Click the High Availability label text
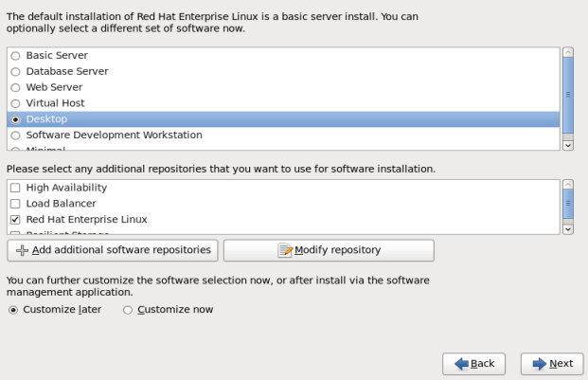Image resolution: width=588 pixels, height=380 pixels. 66,188
